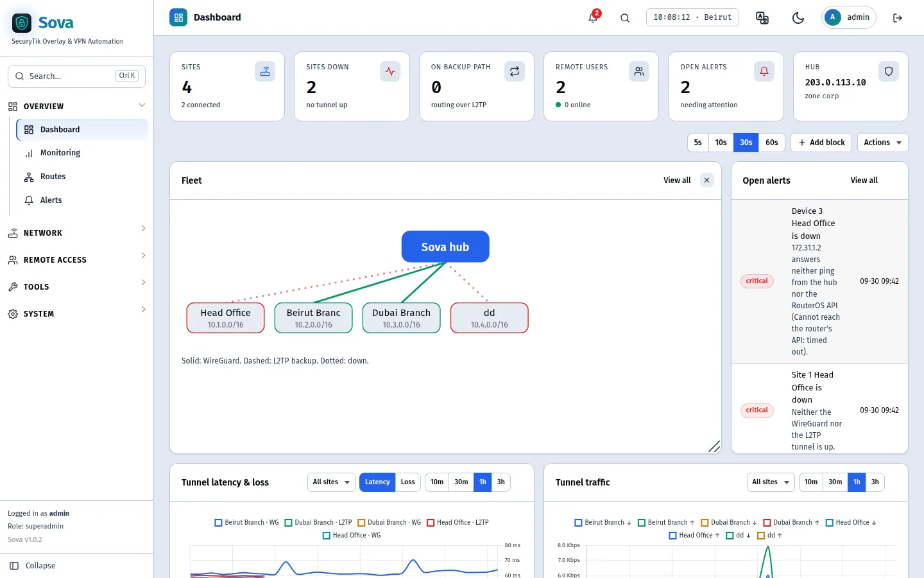Select 3h range in Tunnel traffic
Image resolution: width=924 pixels, height=578 pixels.
(x=875, y=482)
